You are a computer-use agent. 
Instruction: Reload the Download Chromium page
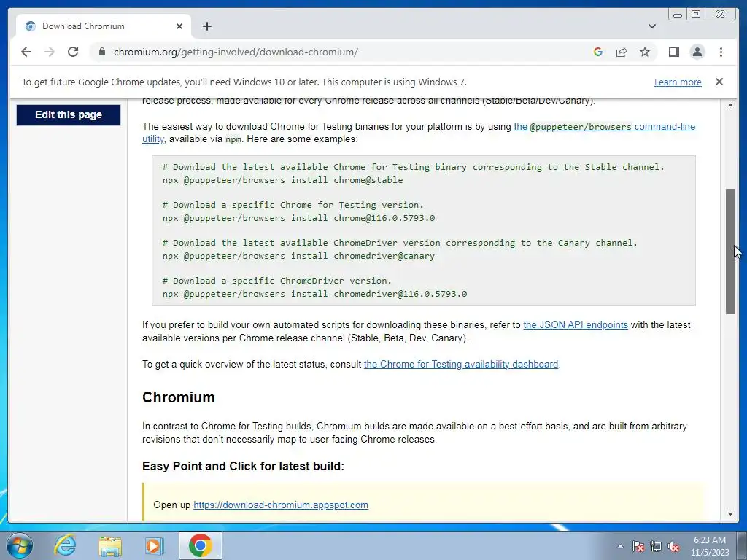click(x=73, y=52)
